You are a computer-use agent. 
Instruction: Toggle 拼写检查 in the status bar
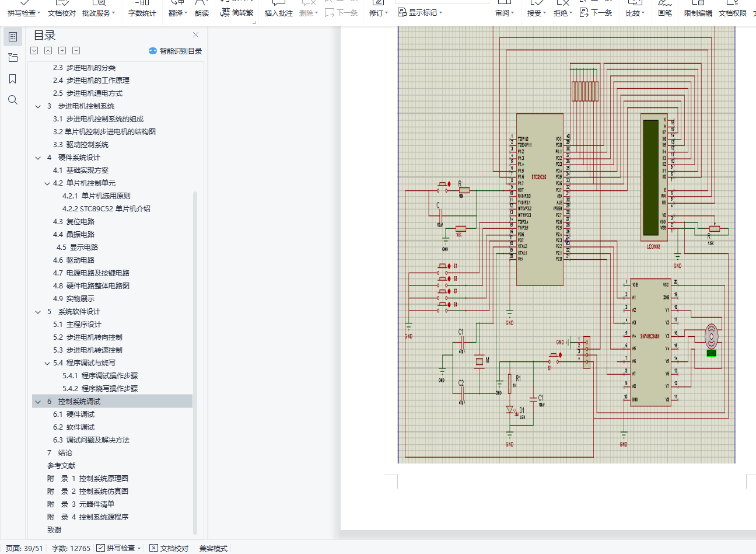[120, 548]
